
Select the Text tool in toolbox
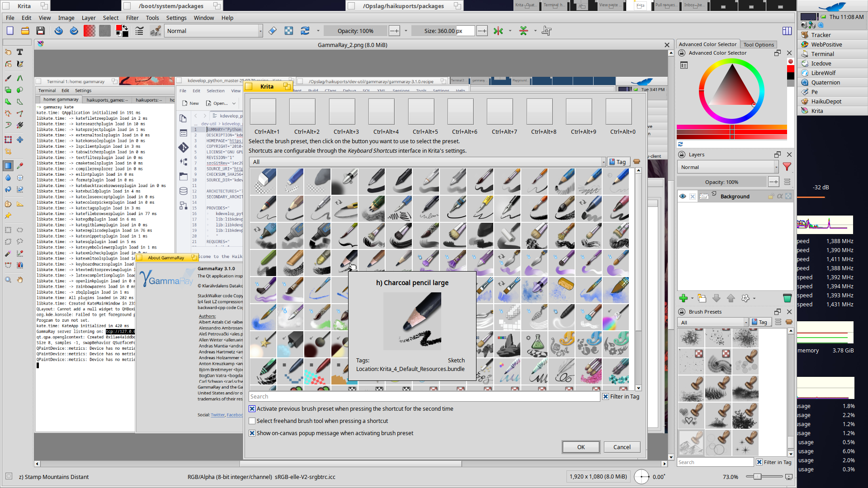click(x=20, y=52)
